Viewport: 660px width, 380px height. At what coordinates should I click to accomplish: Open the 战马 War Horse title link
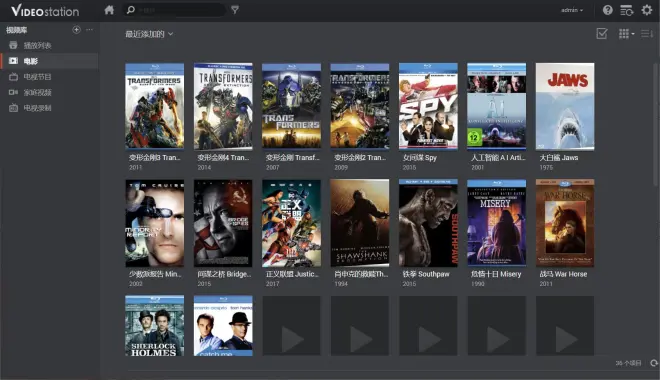coord(563,274)
